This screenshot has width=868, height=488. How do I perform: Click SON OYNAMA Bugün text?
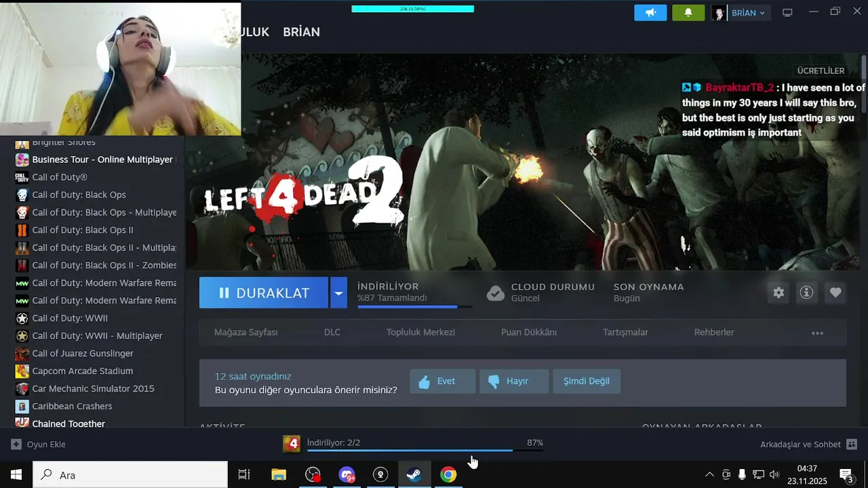click(648, 292)
